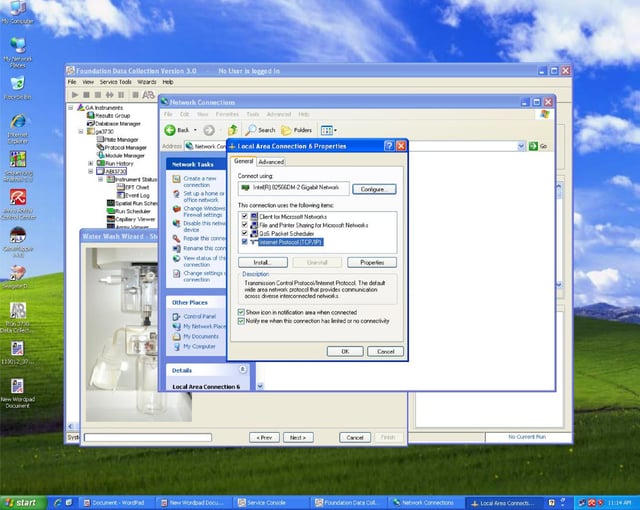Collapse GA Instruments tree node

pyautogui.click(x=71, y=108)
